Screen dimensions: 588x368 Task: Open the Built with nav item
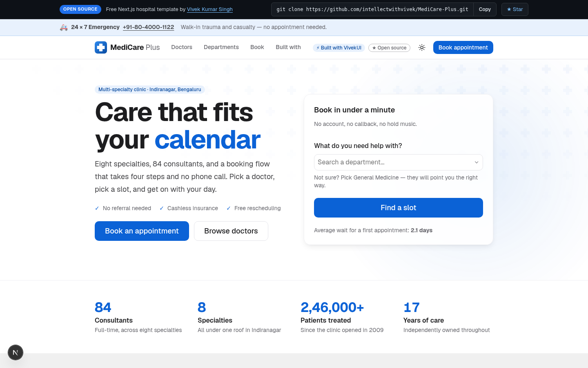(x=288, y=47)
